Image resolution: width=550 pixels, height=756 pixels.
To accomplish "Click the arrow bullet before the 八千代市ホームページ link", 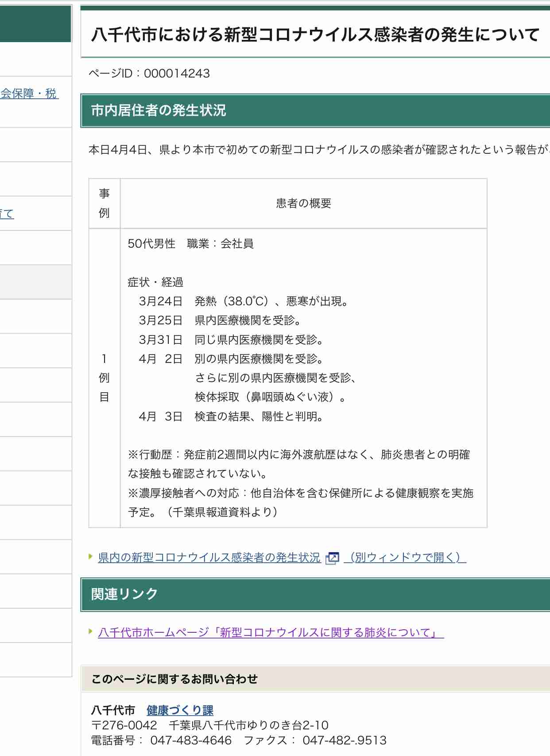I will click(x=91, y=631).
